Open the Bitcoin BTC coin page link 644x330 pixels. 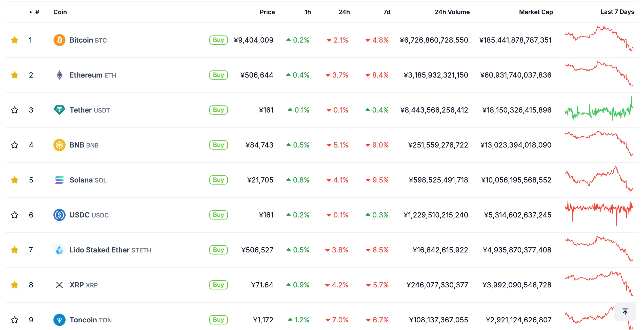coord(88,40)
